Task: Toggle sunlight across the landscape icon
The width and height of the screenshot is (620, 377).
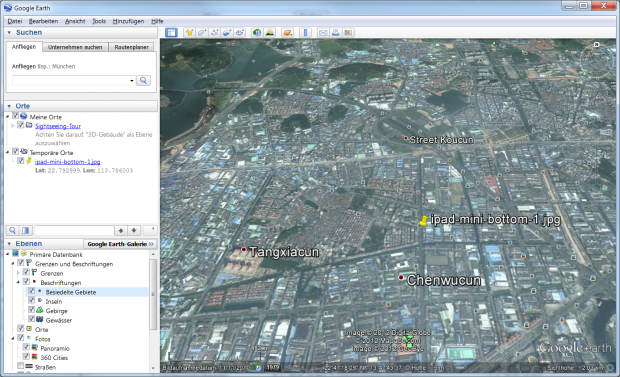Action: 270,32
